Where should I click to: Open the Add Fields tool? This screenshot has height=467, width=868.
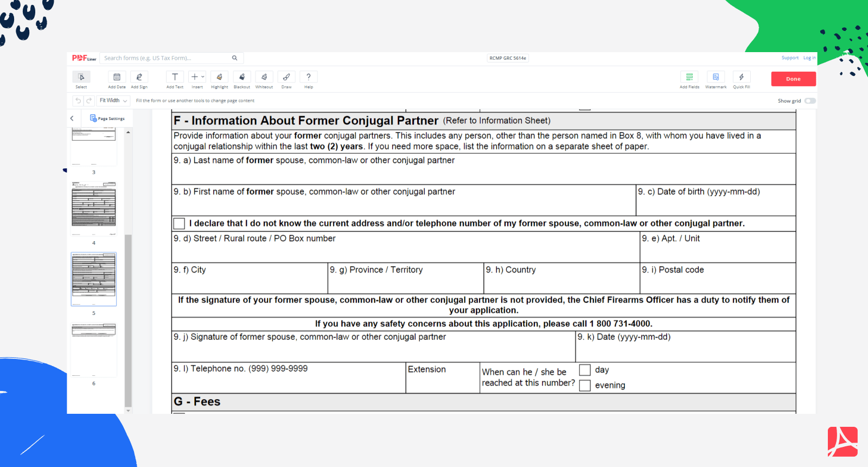[690, 77]
